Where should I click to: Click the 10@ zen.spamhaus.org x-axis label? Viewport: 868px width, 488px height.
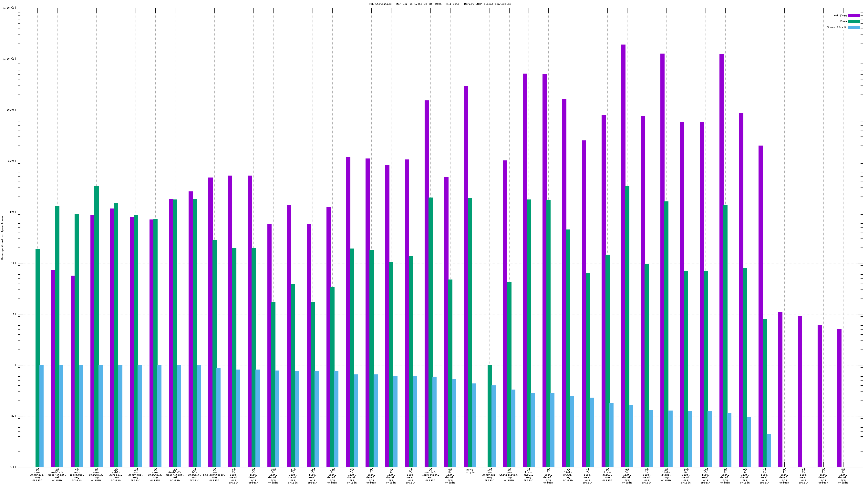coord(489,474)
